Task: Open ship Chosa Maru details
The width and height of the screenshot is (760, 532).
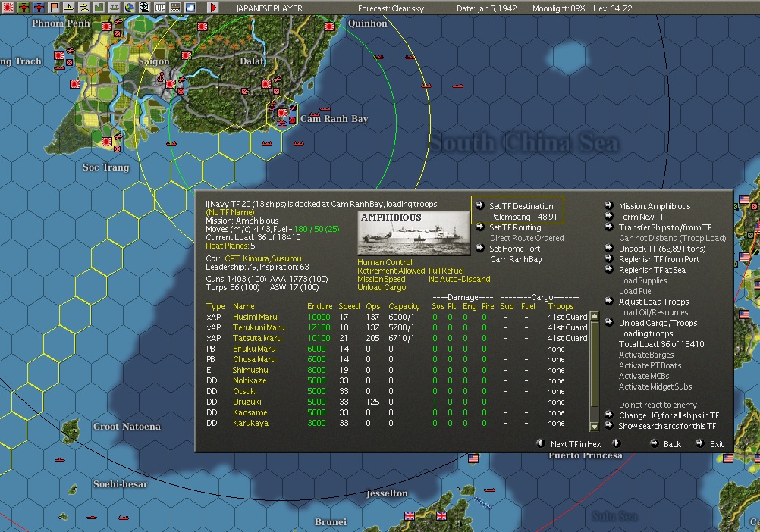Action: coord(254,360)
